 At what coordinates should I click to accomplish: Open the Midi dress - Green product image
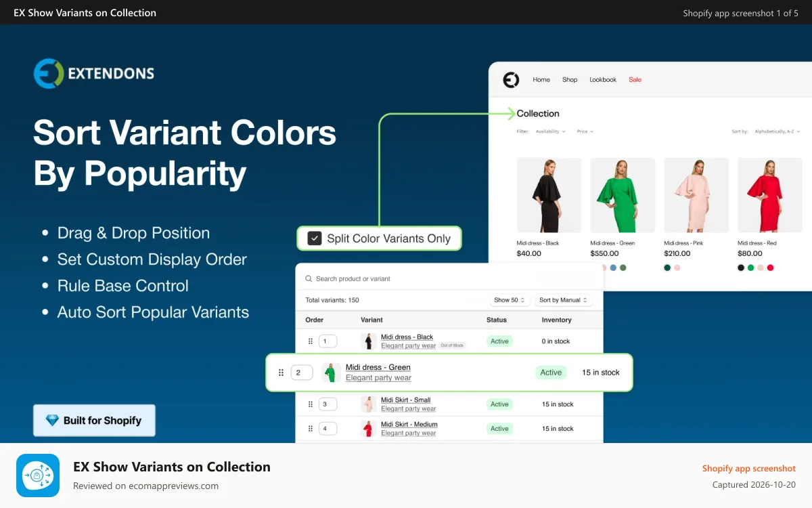point(623,195)
